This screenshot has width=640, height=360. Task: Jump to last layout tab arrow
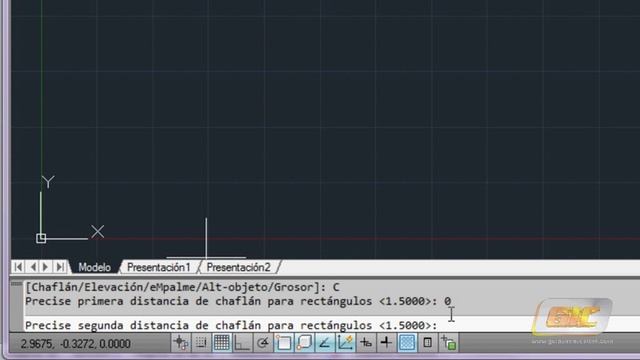click(60, 267)
